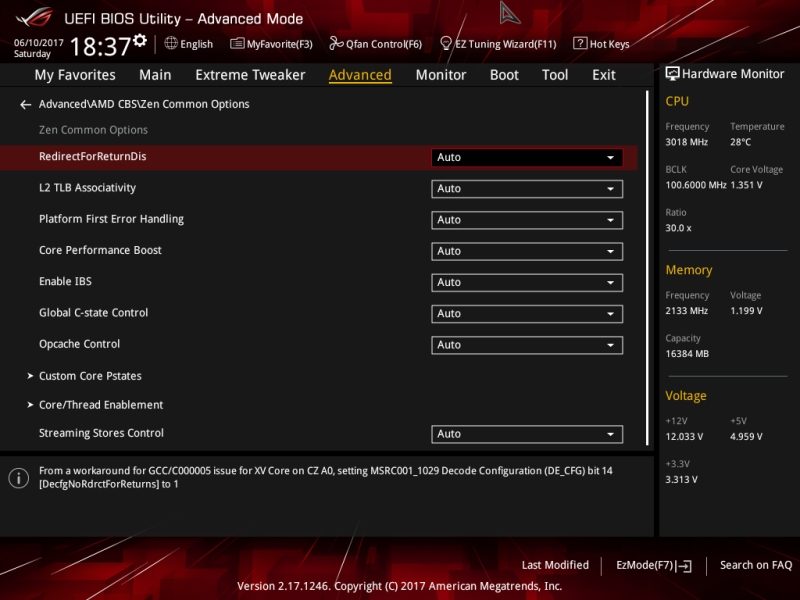Click the +3.3V reading 3.313 V
The image size is (800, 600).
point(681,480)
